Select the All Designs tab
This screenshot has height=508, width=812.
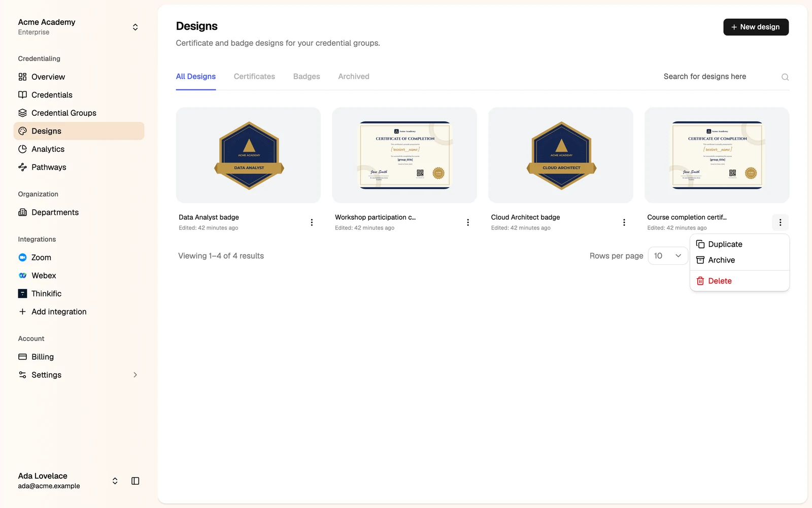point(196,77)
